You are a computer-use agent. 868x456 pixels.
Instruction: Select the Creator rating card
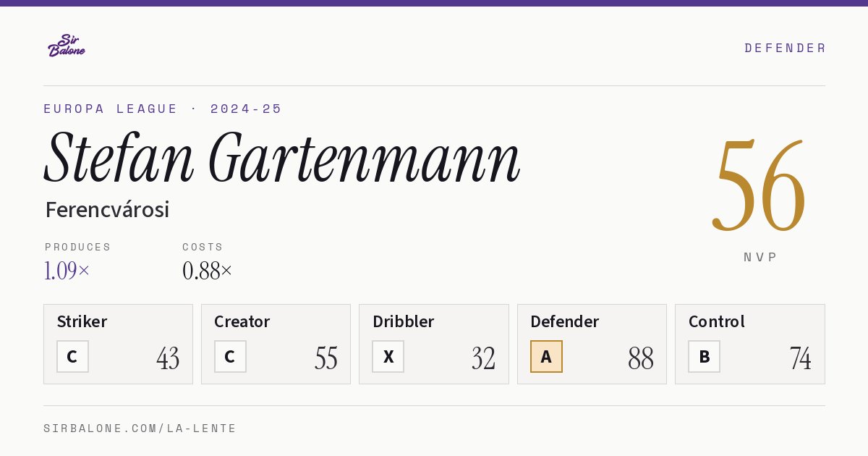pos(276,344)
